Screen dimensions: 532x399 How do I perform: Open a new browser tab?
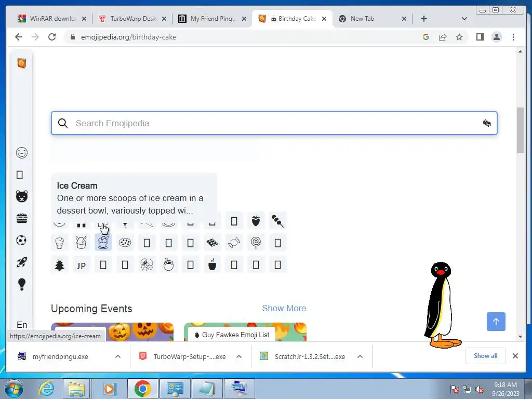(424, 19)
